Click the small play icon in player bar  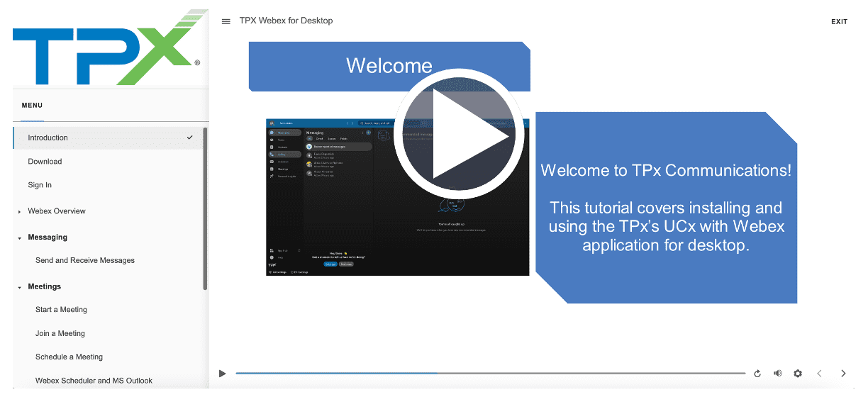click(223, 374)
